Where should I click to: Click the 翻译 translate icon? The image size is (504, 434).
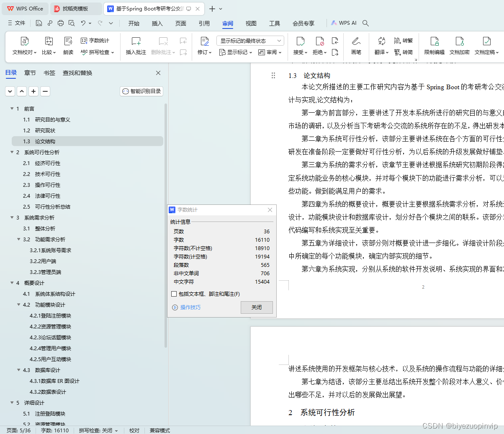[x=381, y=41]
